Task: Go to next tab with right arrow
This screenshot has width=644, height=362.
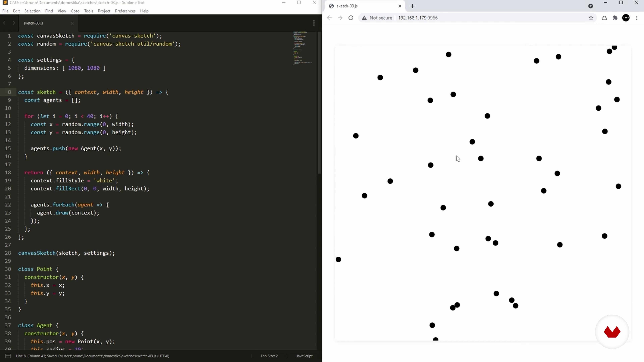Action: tap(13, 23)
